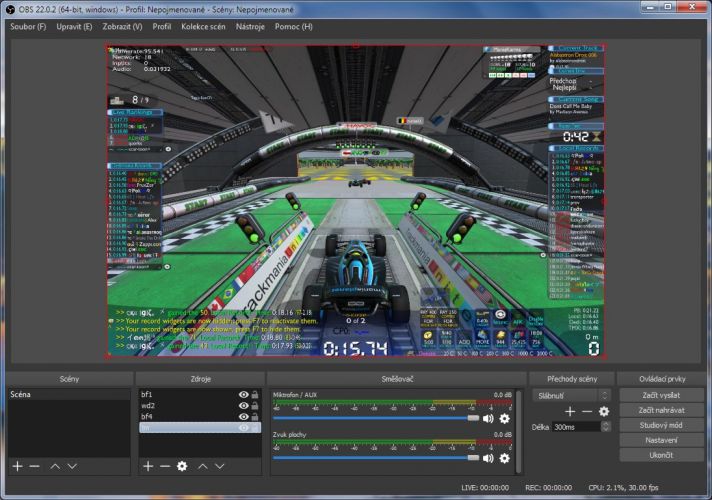This screenshot has width=712, height=500.
Task: Toggle visibility eye for source wd2
Action: (244, 406)
